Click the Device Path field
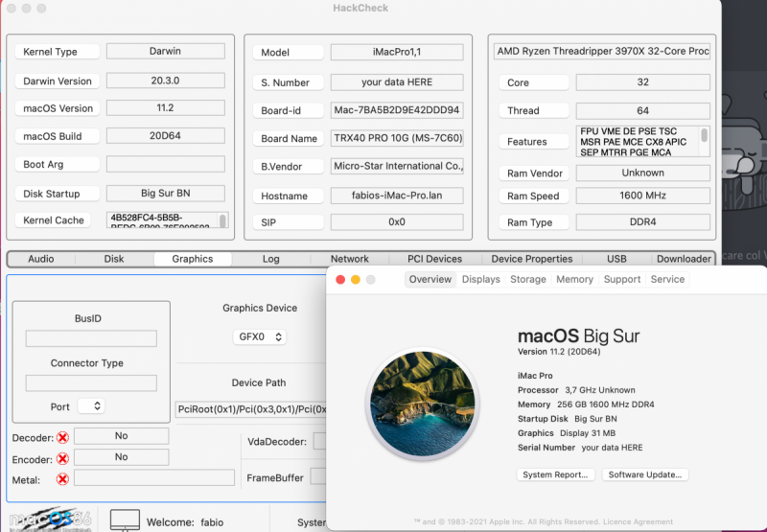This screenshot has width=767, height=532. click(x=251, y=409)
